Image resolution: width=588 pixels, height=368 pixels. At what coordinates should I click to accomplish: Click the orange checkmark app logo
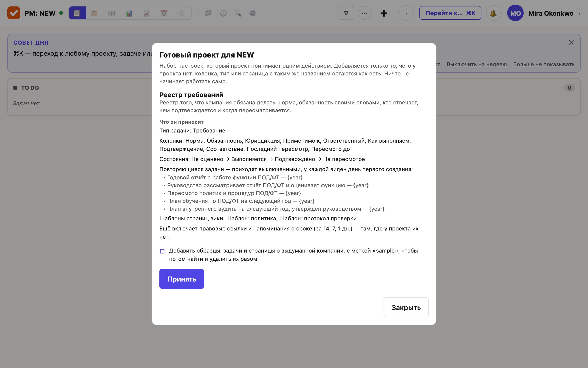(14, 13)
